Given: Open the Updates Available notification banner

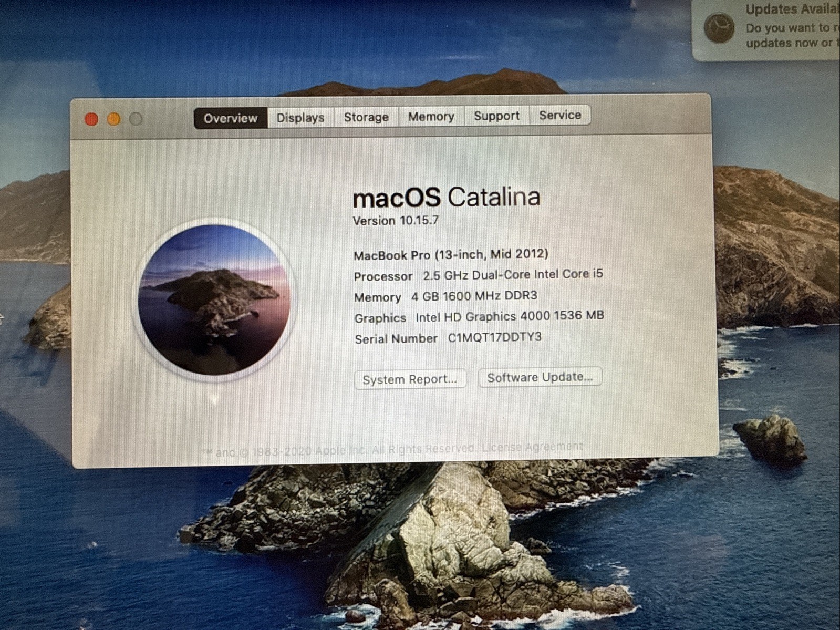Looking at the screenshot, I should pos(766,29).
